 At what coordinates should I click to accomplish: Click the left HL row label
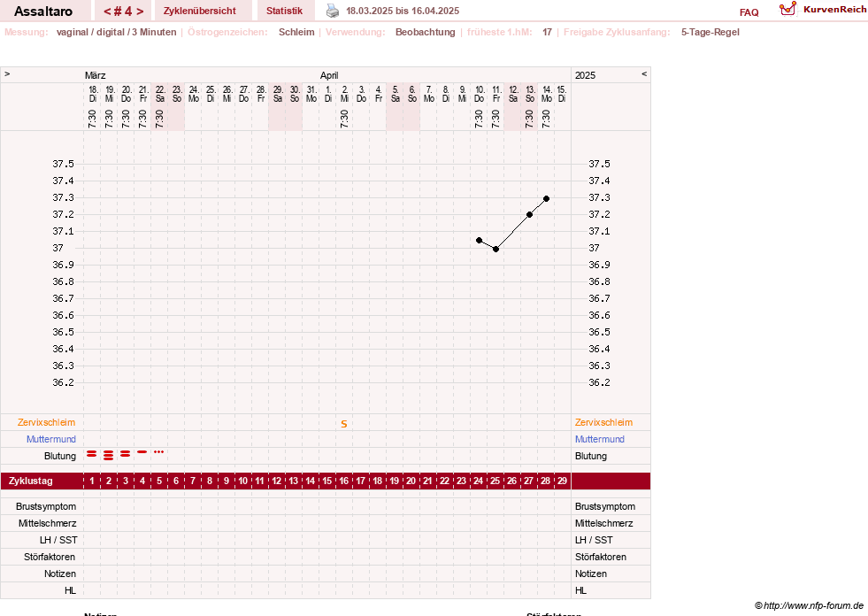click(x=70, y=590)
